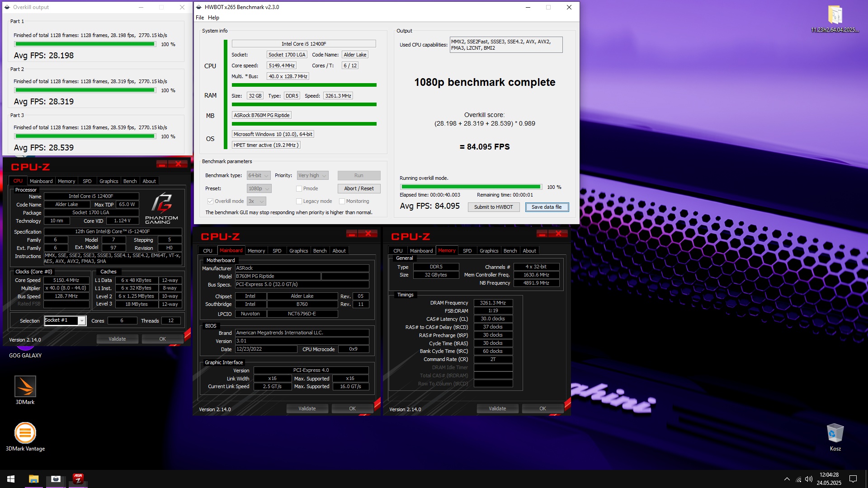Open the zipped folder 11.23h2.64.04.2025 on desktop
Viewport: 868px width, 488px height.
[835, 19]
